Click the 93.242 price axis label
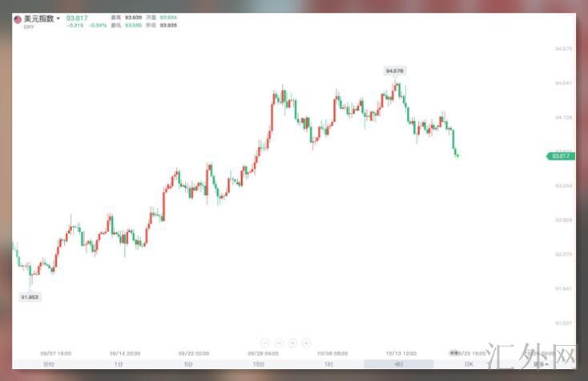The height and width of the screenshot is (381, 588). (x=564, y=185)
